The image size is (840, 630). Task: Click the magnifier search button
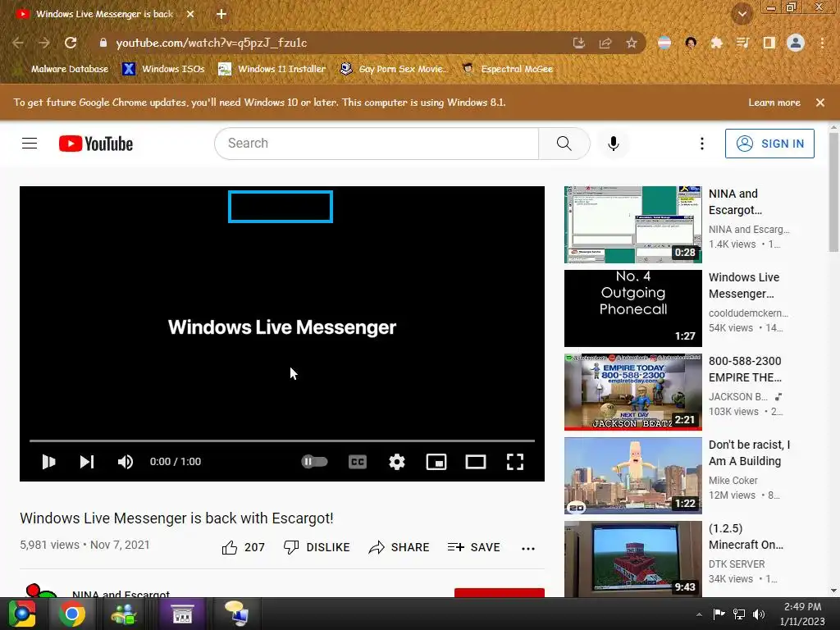coord(564,144)
